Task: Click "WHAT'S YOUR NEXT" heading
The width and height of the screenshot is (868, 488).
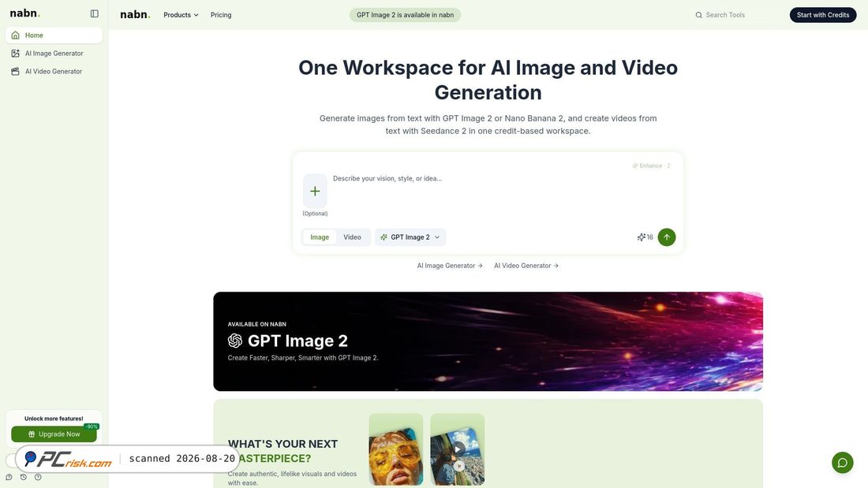Action: click(282, 444)
